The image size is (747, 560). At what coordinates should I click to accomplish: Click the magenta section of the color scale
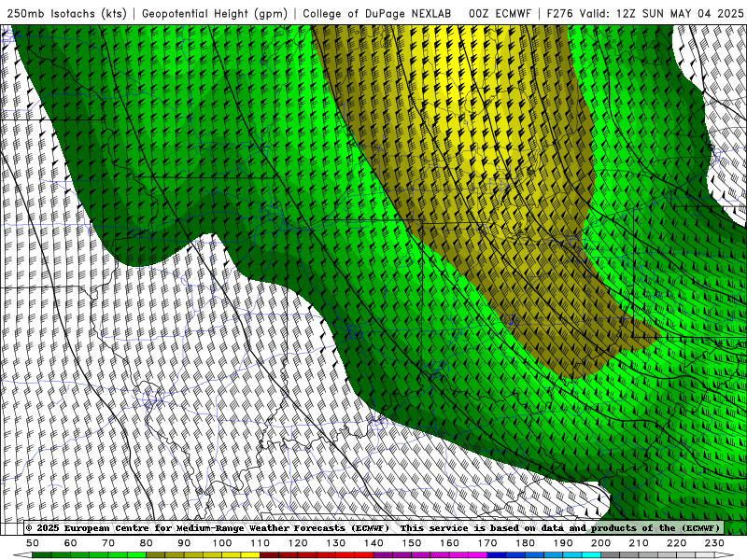[430, 555]
